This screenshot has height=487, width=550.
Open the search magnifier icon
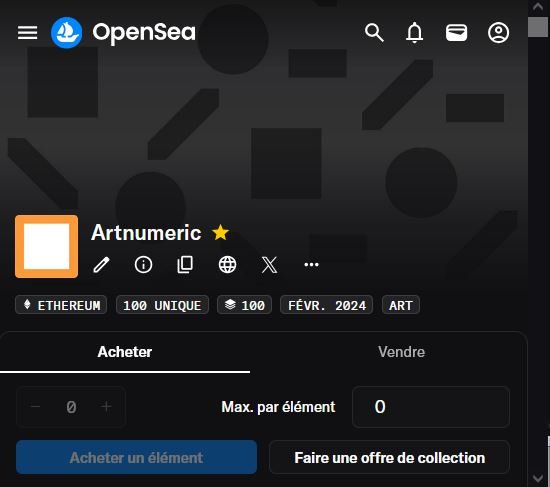click(x=374, y=33)
